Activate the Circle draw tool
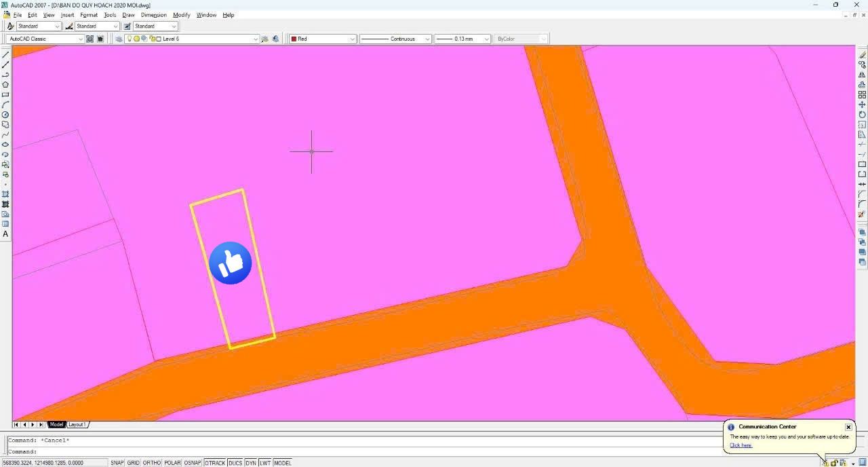The width and height of the screenshot is (868, 467). pyautogui.click(x=5, y=115)
